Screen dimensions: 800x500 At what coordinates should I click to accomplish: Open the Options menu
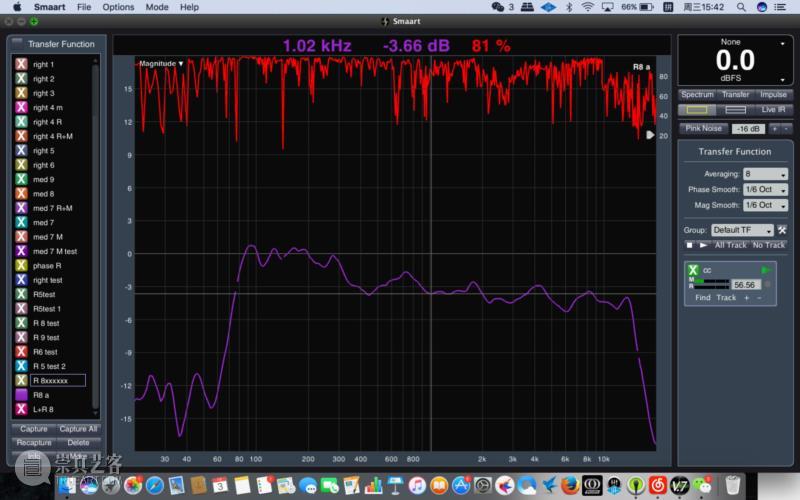click(118, 7)
